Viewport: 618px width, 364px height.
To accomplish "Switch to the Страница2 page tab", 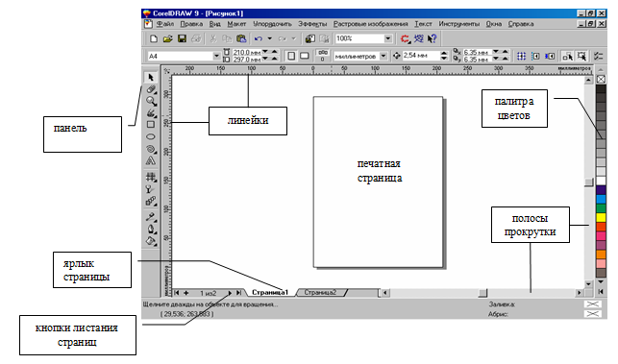I will [x=320, y=292].
